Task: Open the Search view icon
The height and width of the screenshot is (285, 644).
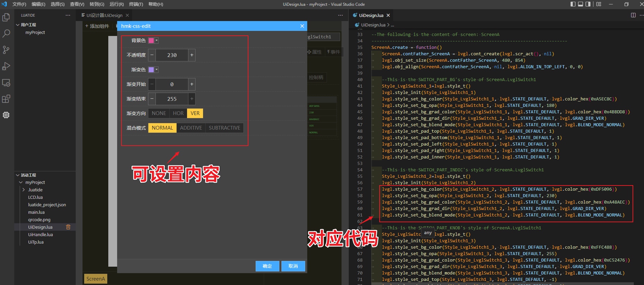Action: click(x=6, y=34)
